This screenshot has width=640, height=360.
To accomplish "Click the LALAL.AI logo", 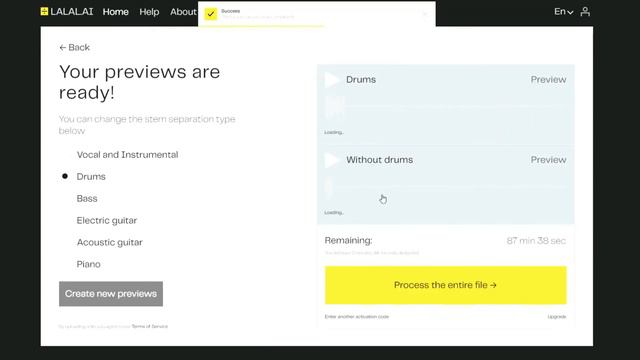I will coord(67,11).
